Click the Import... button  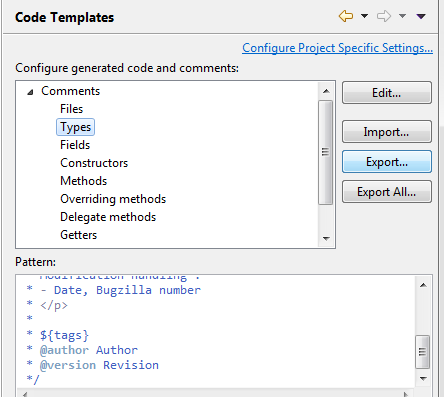point(387,132)
